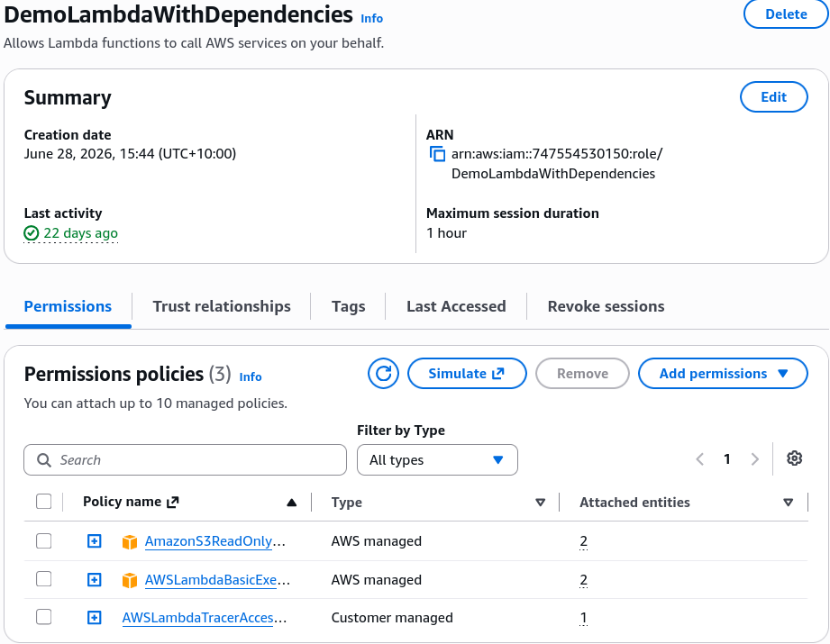Click the page number 1
Image resolution: width=830 pixels, height=644 pixels.
pyautogui.click(x=726, y=458)
